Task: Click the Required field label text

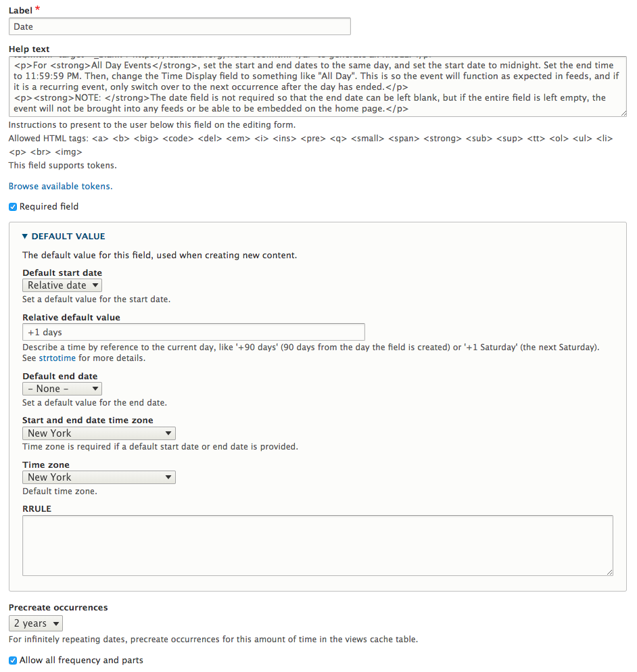Action: pos(49,207)
